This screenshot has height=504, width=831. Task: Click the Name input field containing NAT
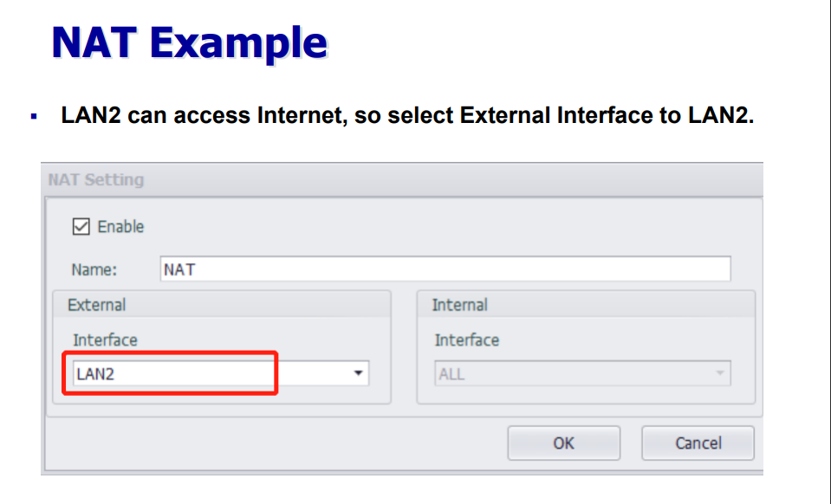click(445, 269)
